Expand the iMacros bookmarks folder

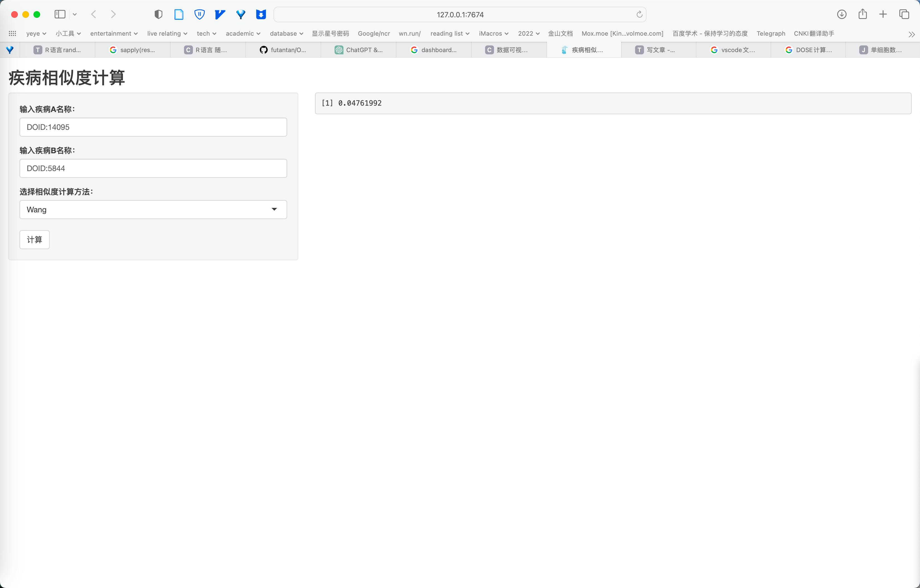[x=494, y=34]
